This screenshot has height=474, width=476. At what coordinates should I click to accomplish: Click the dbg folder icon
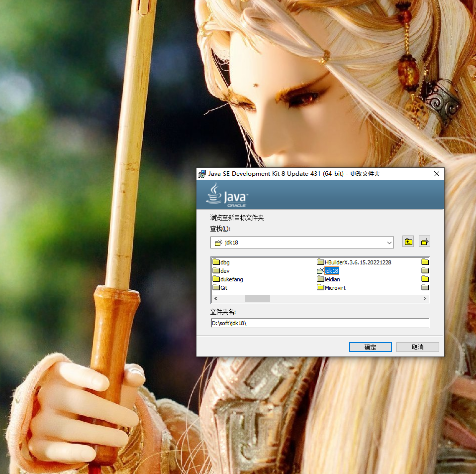pyautogui.click(x=216, y=262)
